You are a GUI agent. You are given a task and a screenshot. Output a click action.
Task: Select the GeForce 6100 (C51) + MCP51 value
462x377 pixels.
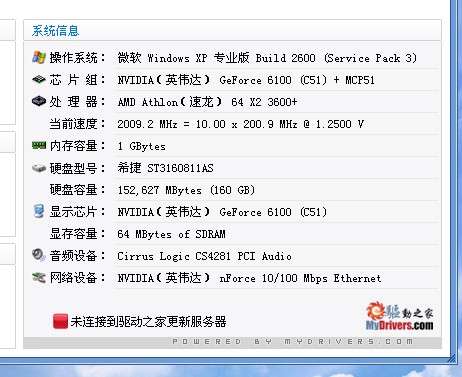coord(246,80)
